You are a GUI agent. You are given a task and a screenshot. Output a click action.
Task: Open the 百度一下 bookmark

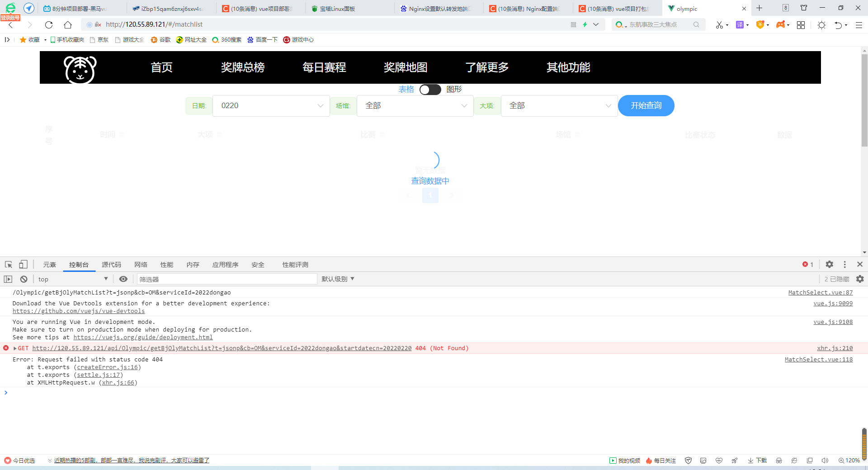click(x=262, y=40)
